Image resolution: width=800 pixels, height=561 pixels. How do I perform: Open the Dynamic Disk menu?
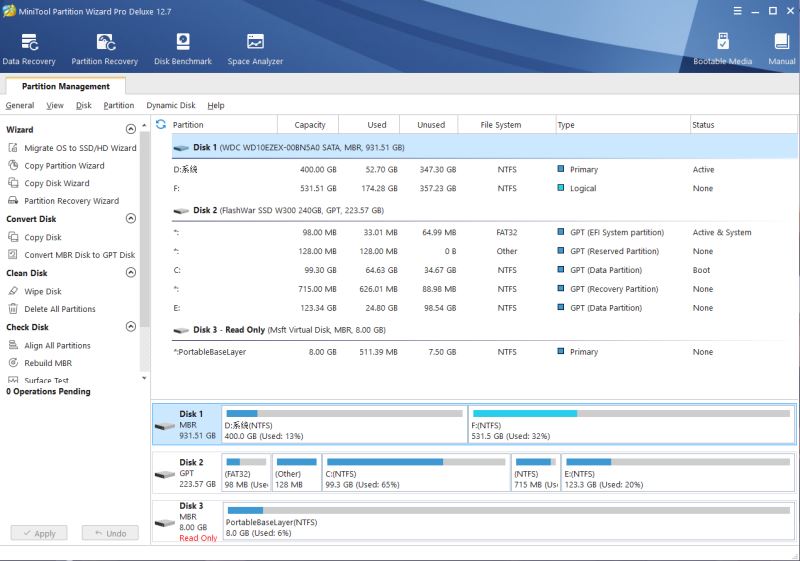click(171, 106)
